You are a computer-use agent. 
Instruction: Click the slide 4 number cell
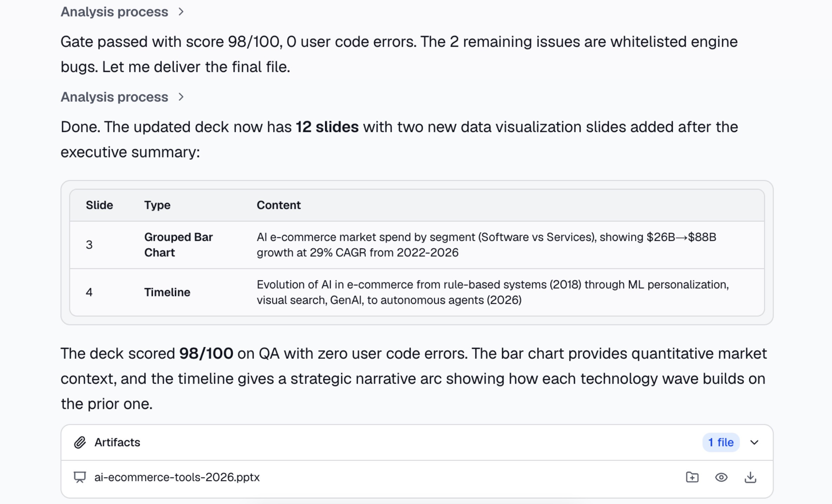(89, 292)
